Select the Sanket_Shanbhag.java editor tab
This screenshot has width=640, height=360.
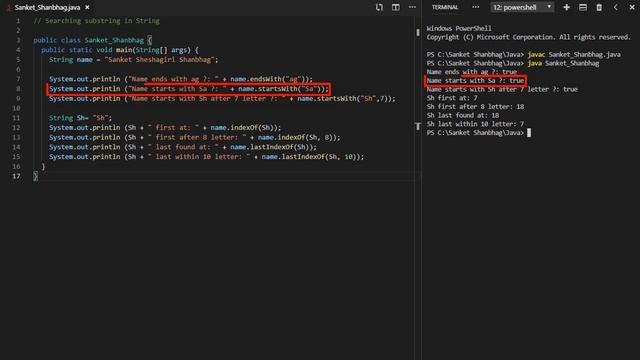pos(47,7)
